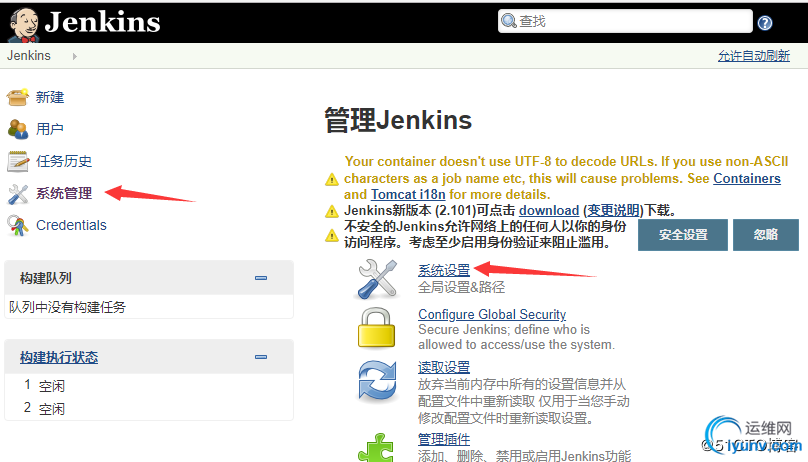Open the 管理插件 link
Screen dimensions: 808x462
tap(444, 439)
